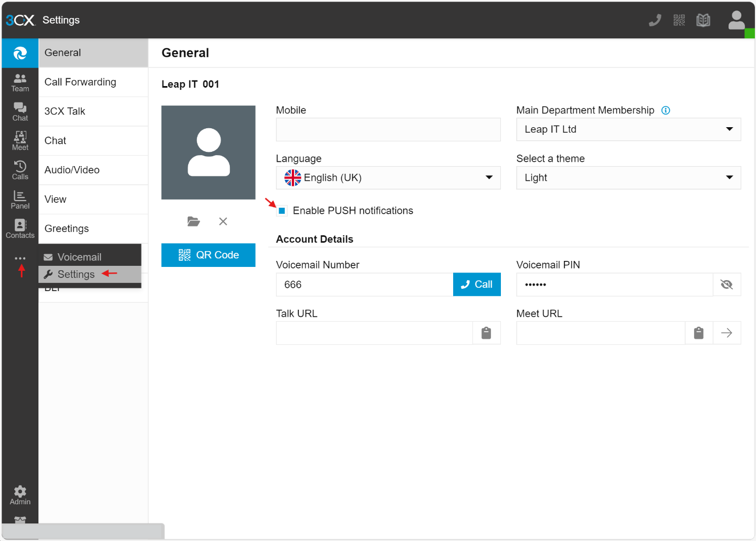Click the dialer phone icon in header
This screenshot has height=541, width=756.
pyautogui.click(x=655, y=20)
